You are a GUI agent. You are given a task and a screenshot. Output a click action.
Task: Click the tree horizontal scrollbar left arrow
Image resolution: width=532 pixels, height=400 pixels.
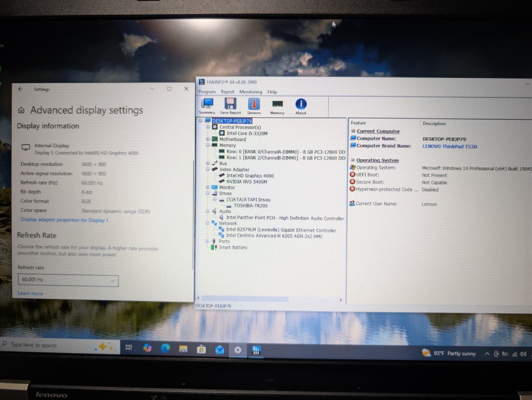click(x=199, y=298)
